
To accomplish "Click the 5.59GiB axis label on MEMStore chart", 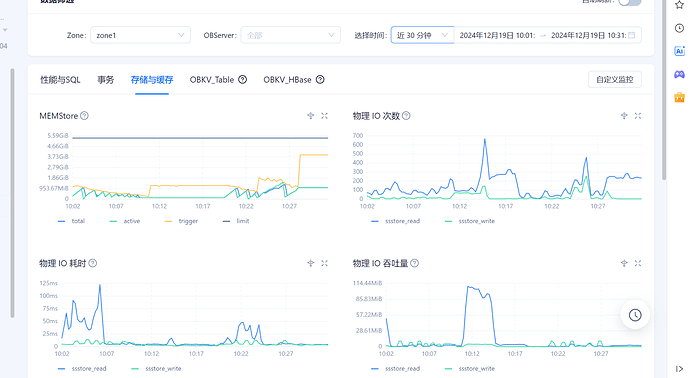I will coord(58,136).
